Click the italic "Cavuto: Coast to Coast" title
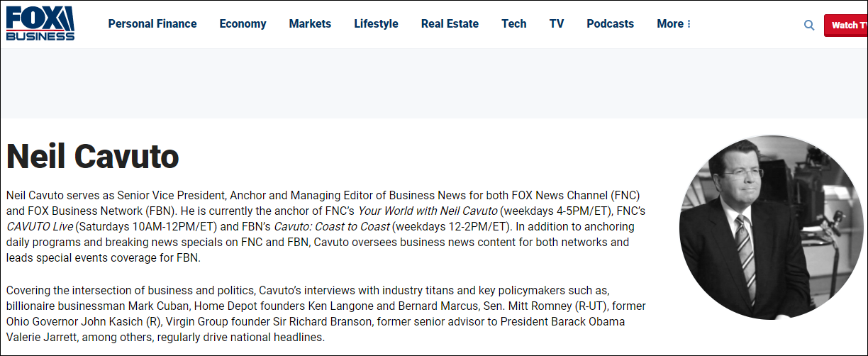868x356 pixels. point(330,227)
